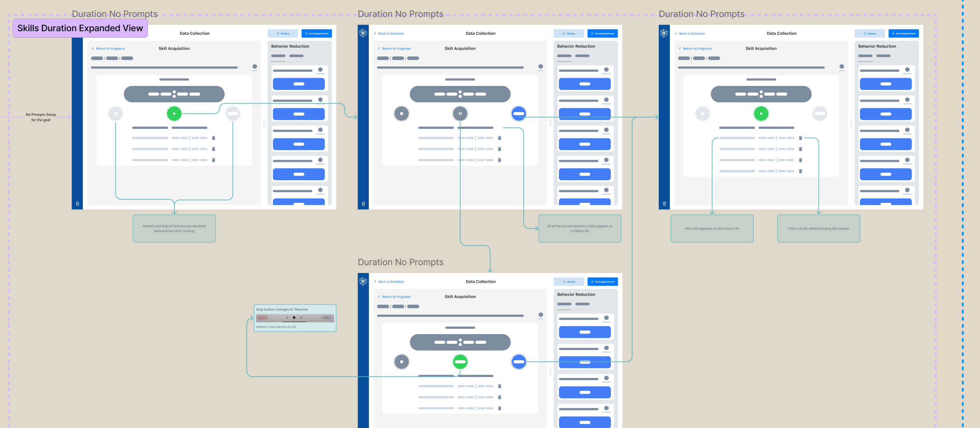Select note 'New trial appears on the history list'
The image size is (980, 428).
point(712,228)
